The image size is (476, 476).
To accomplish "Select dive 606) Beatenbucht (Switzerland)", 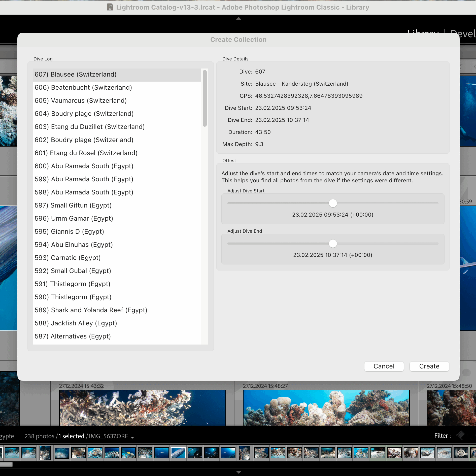I will 117,88.
